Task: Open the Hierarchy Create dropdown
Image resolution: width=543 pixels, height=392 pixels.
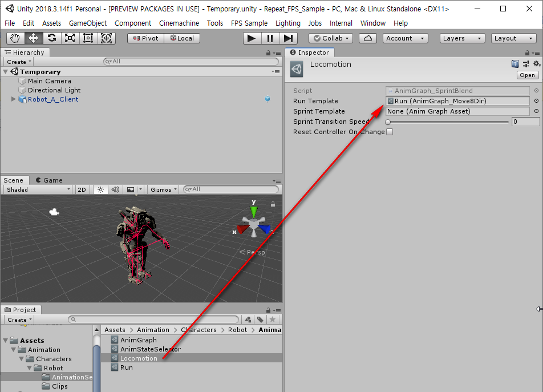Action: pos(19,62)
